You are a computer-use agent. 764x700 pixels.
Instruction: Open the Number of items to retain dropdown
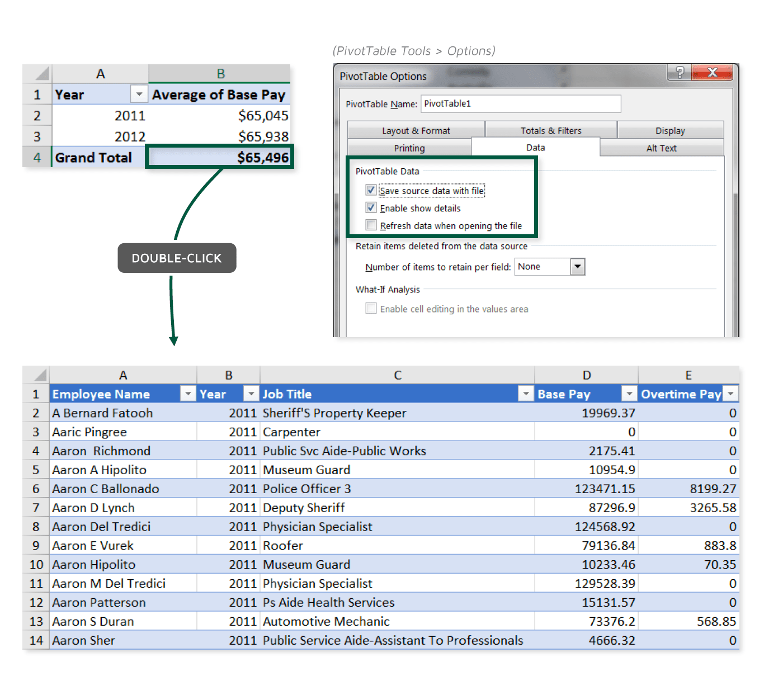tap(578, 267)
